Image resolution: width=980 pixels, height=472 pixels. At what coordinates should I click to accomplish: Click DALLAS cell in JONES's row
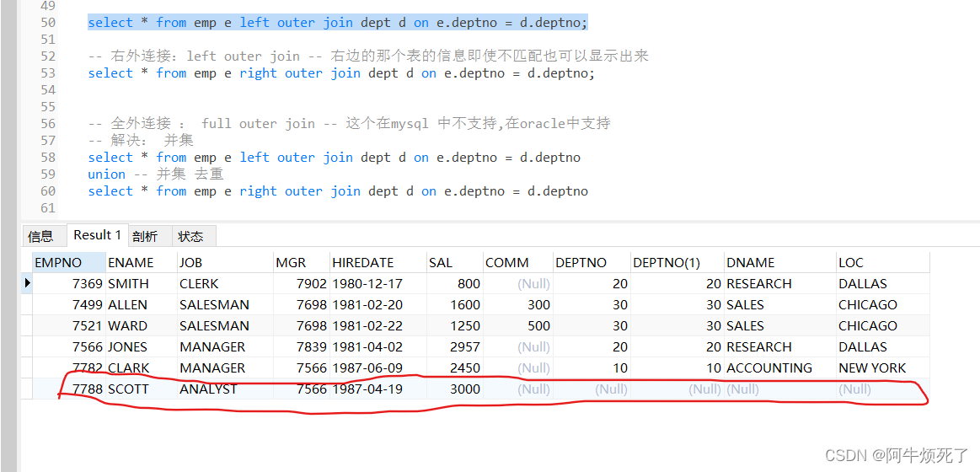pos(882,347)
